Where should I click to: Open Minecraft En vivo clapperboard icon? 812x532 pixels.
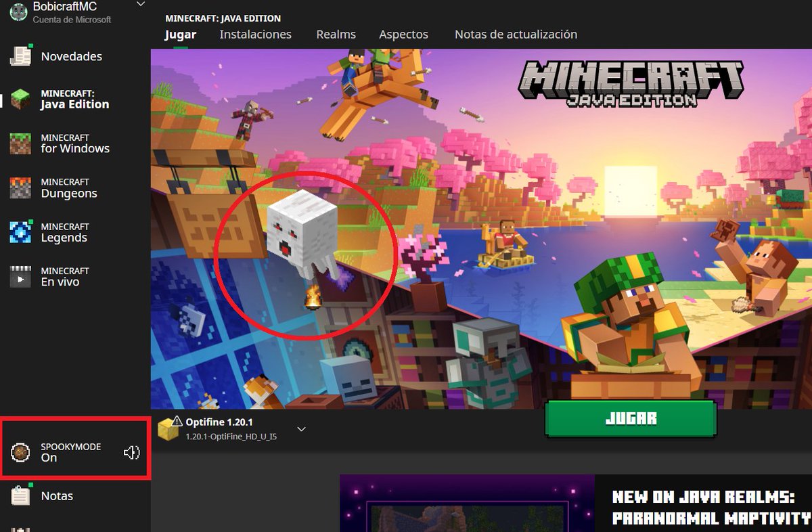click(x=20, y=277)
